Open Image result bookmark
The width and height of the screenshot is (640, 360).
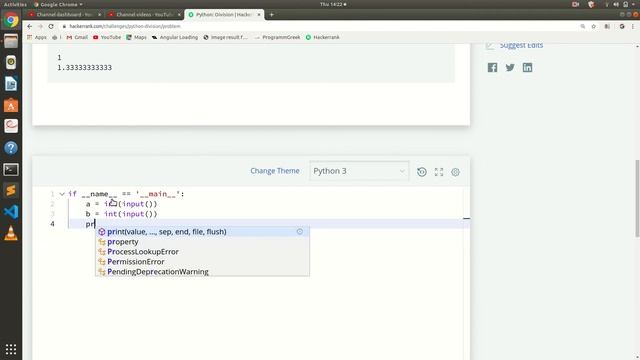pyautogui.click(x=225, y=37)
